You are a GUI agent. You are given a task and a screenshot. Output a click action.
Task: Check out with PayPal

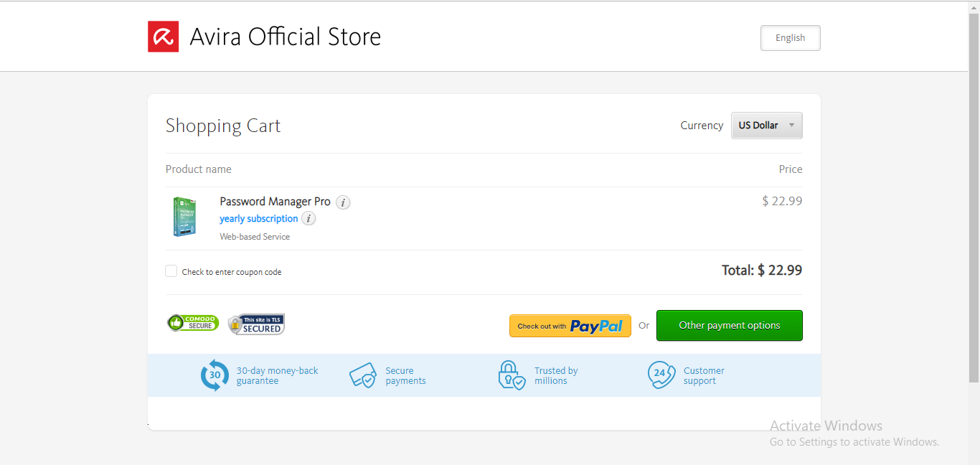[x=570, y=326]
